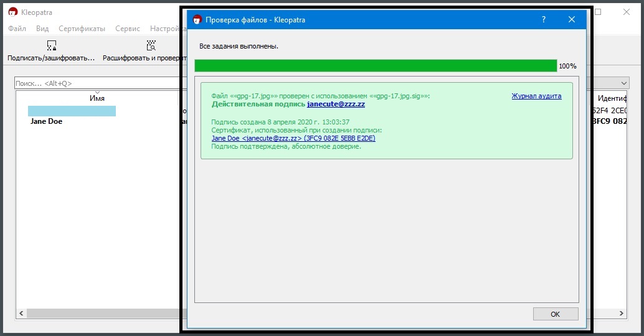Click the right scroll arrow of horizontal scrollbar
Screen dimensions: 644x336
point(622,314)
